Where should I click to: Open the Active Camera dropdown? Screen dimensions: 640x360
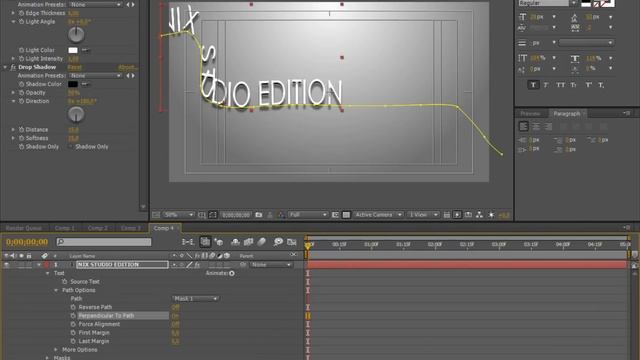tap(378, 215)
